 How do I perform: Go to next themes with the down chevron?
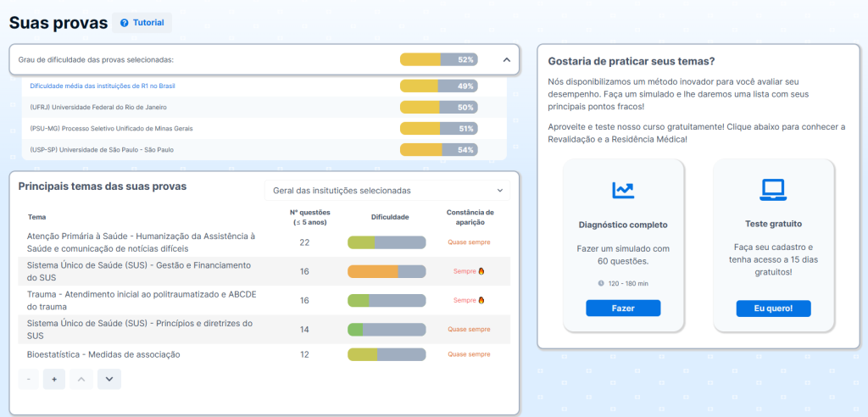click(109, 380)
